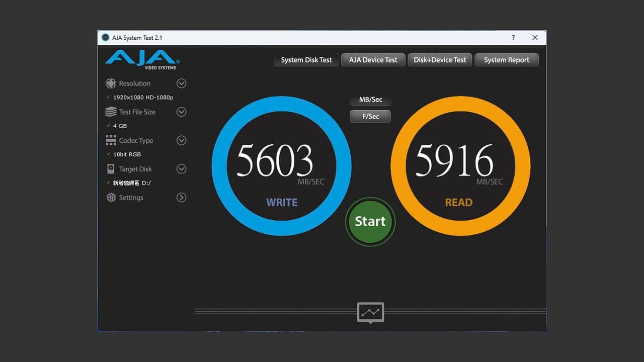Expand the Codec Type dropdown arrow
This screenshot has height=362, width=644.
[182, 141]
